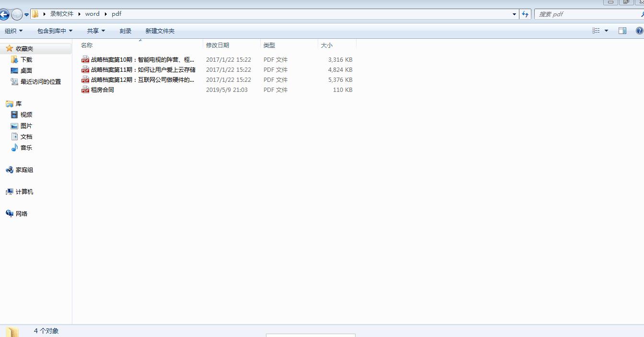Click the 计算机 computer icon
Image resolution: width=644 pixels, height=337 pixels.
pos(9,191)
